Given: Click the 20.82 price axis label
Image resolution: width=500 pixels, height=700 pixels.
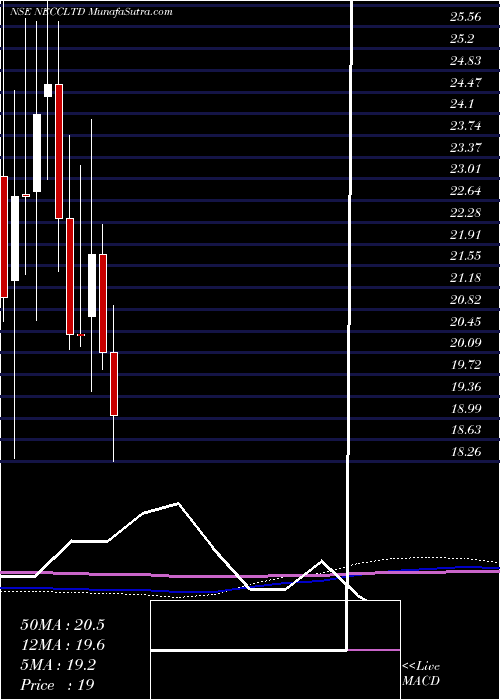Looking at the screenshot, I should 466,300.
